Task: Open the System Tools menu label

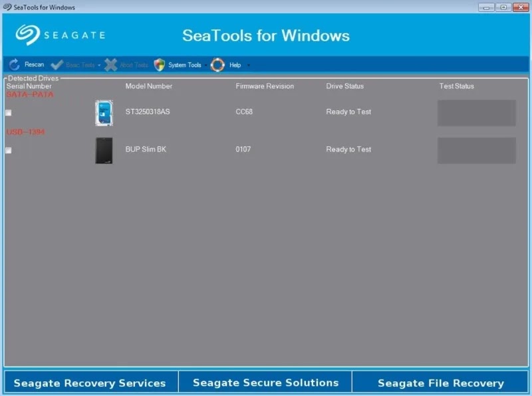Action: coord(185,64)
